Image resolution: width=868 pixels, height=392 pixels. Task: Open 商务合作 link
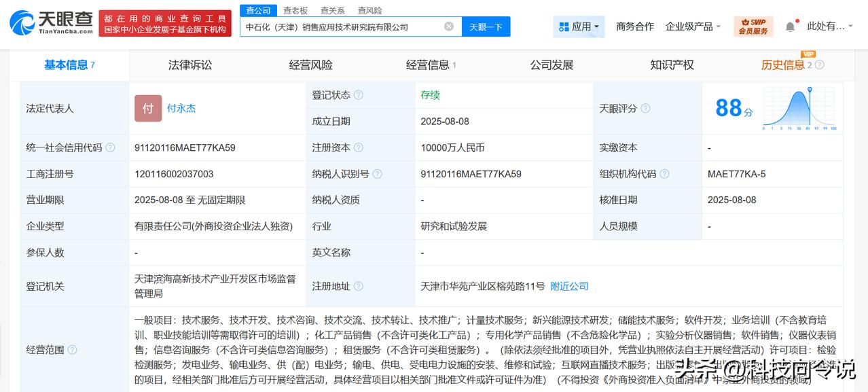click(635, 26)
